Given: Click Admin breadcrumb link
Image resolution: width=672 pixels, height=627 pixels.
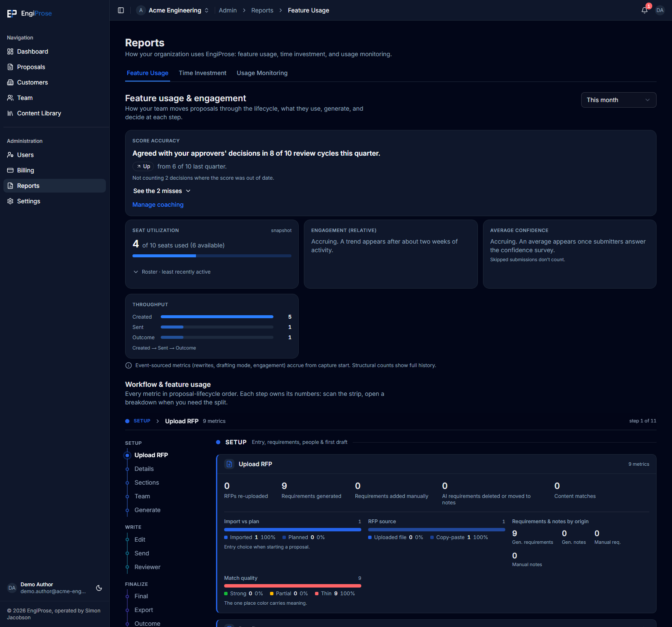Looking at the screenshot, I should tap(228, 10).
